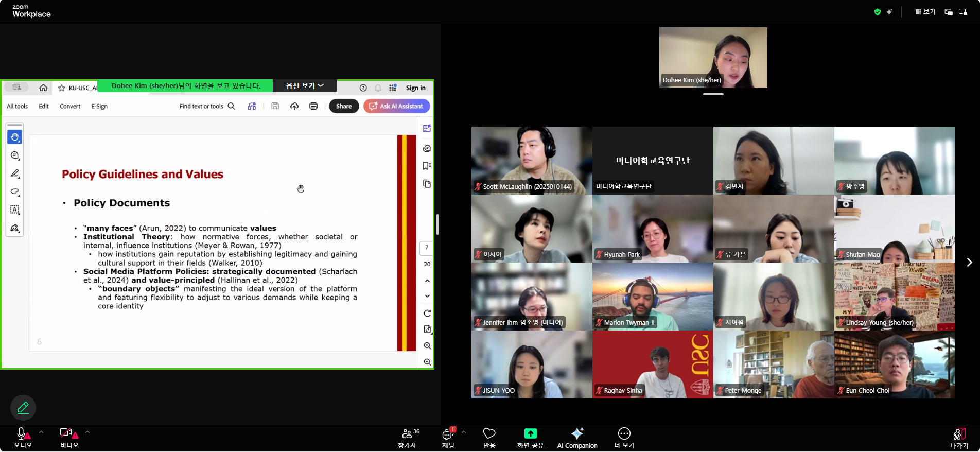Open the participants (참가자) list
Screen dimensions: 980x452
(407, 434)
